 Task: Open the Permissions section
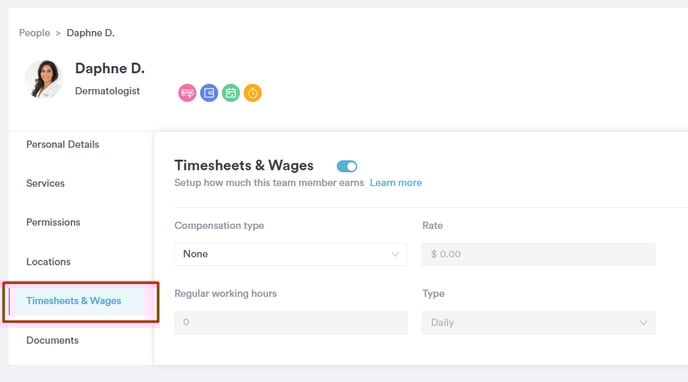(53, 222)
